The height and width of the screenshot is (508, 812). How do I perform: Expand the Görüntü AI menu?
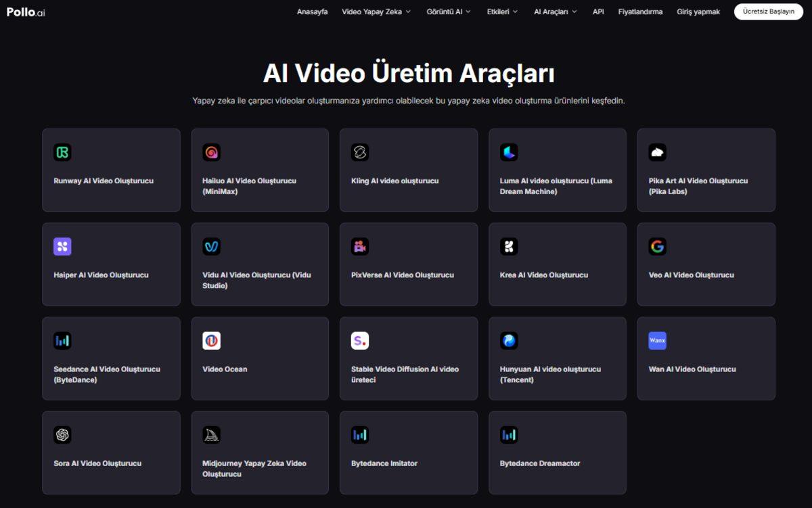[x=449, y=11]
